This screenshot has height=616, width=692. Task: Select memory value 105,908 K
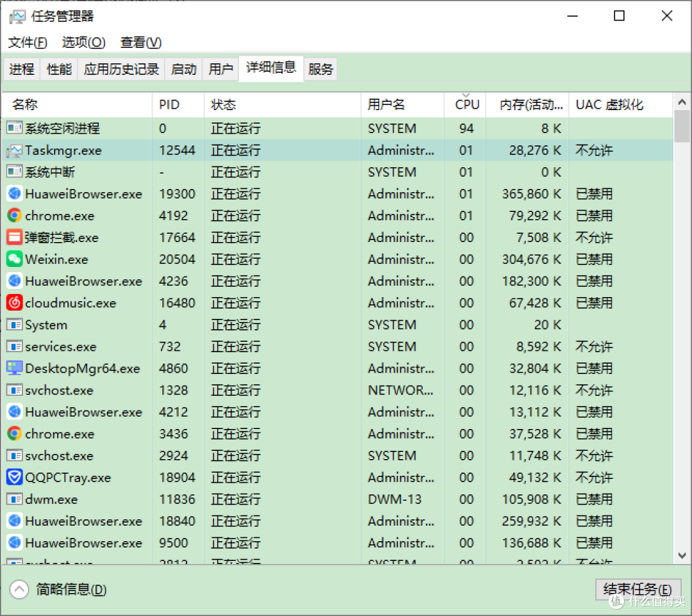tap(531, 499)
